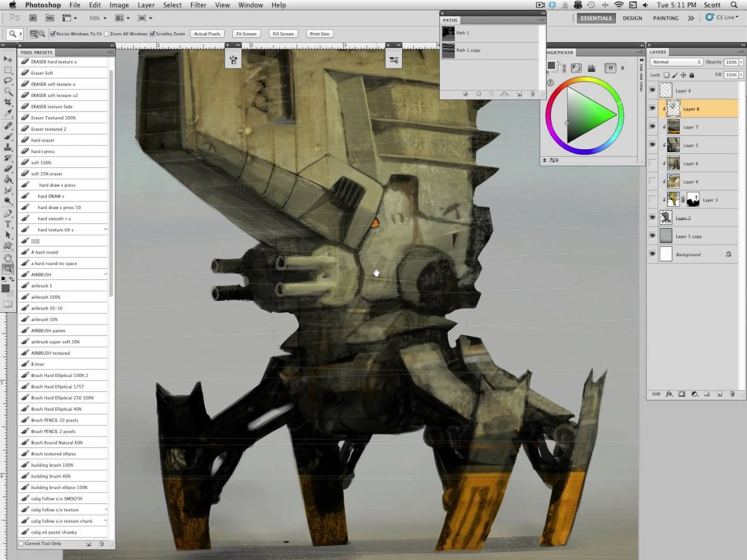Open the Paths panel flyout menu

click(541, 20)
